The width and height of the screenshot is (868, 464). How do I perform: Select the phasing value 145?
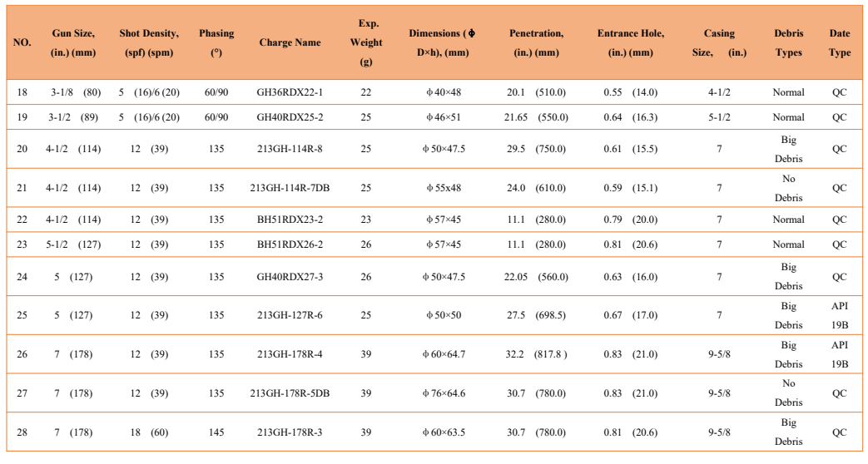pos(216,432)
